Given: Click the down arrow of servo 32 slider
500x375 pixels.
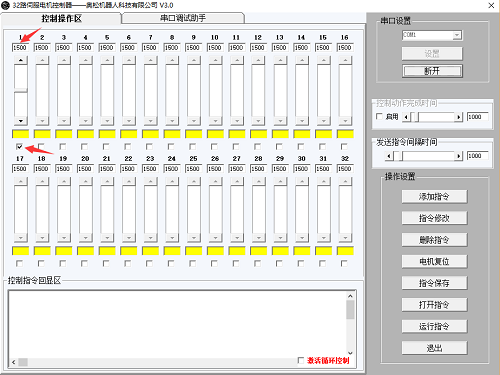Looking at the screenshot, I should pos(345,238).
